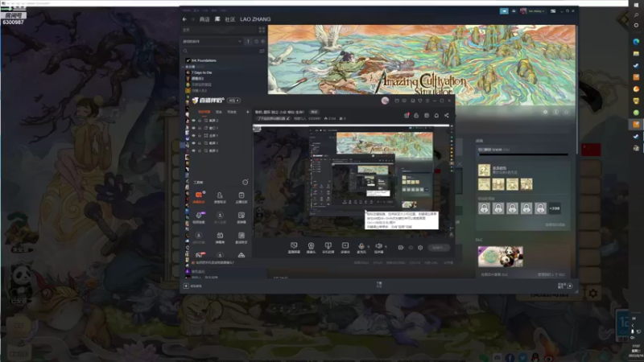Toggle the lock on 窗口 1 source

pos(200,128)
